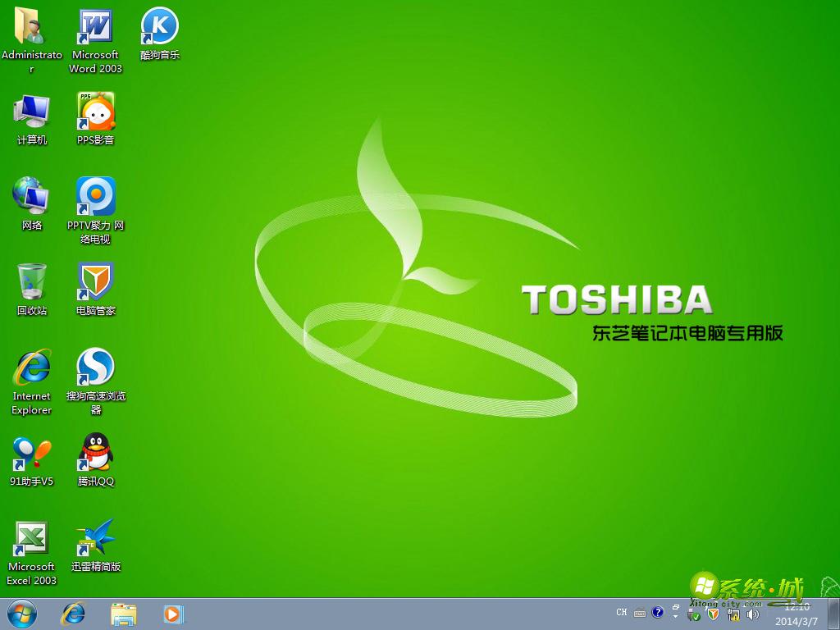This screenshot has width=840, height=630.
Task: Open CH language selector in tray
Action: [x=621, y=612]
